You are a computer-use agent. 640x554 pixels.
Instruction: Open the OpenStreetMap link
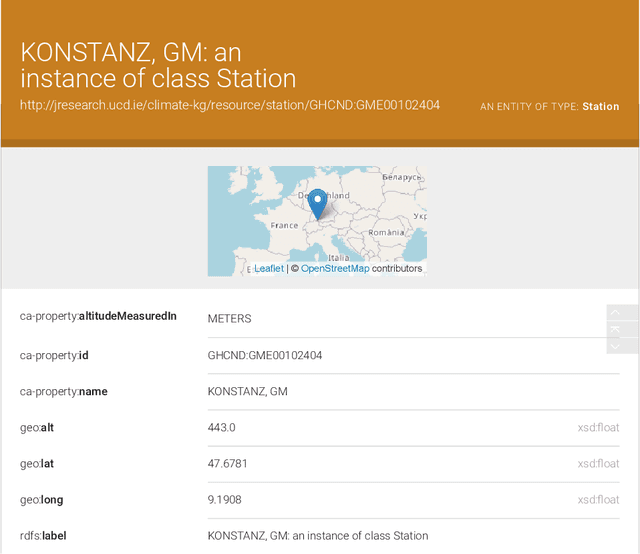pyautogui.click(x=335, y=268)
